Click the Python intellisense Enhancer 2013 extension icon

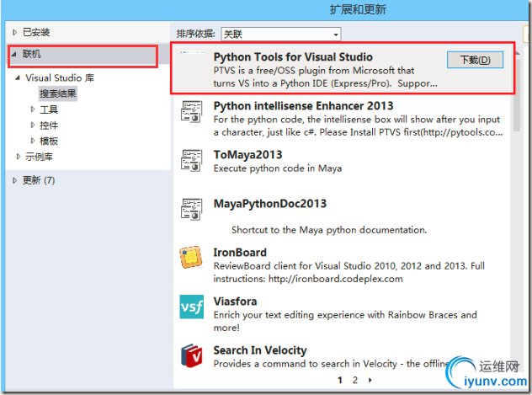point(191,111)
